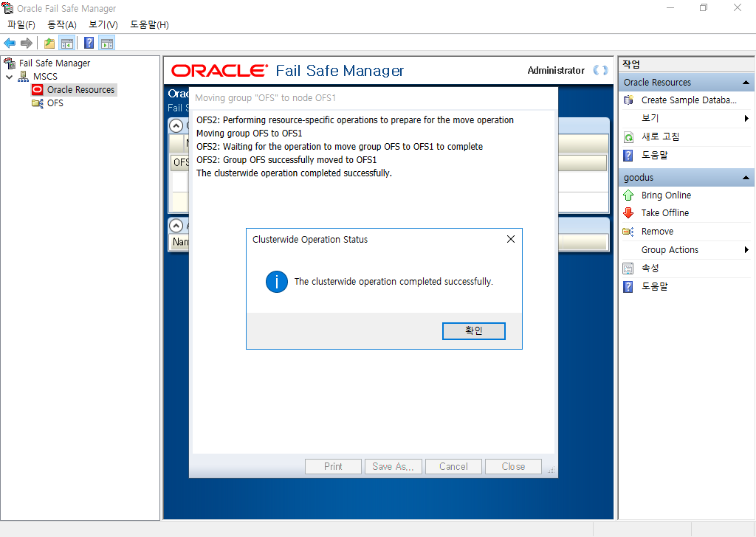Click the Administrator label in header
Screen dimensions: 756x537
556,70
